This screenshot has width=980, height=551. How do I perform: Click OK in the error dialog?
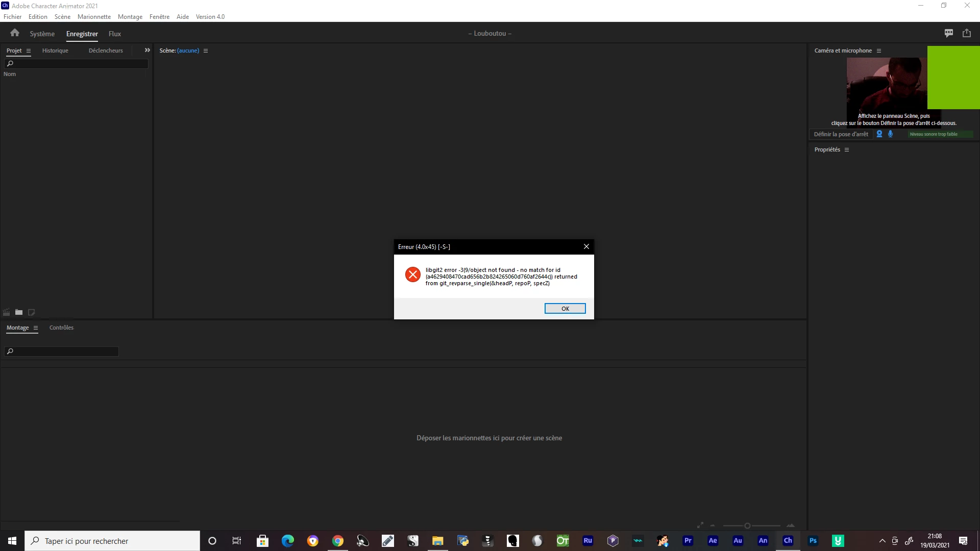565,309
